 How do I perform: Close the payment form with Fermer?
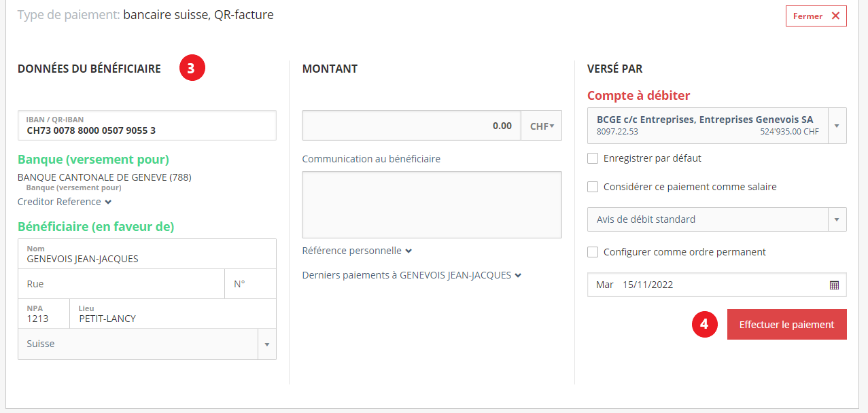click(816, 16)
